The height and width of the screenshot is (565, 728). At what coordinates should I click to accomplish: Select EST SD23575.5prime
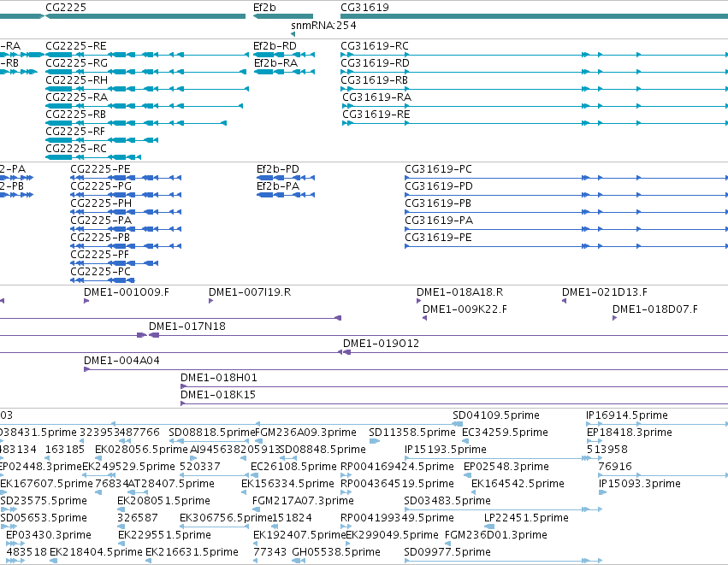coord(44,502)
